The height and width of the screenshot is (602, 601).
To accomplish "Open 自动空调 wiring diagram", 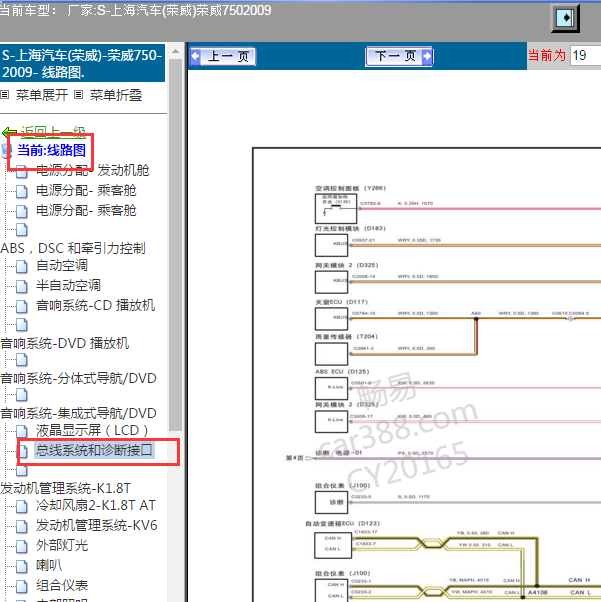I will click(61, 265).
